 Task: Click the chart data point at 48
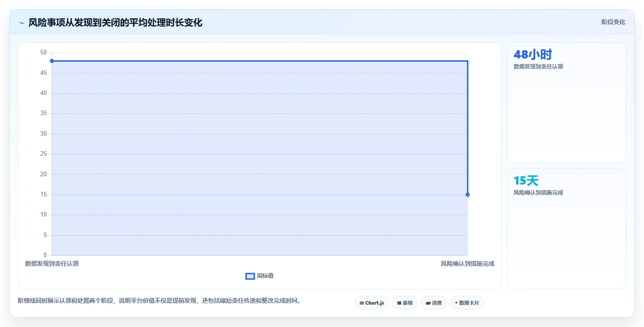pyautogui.click(x=52, y=61)
